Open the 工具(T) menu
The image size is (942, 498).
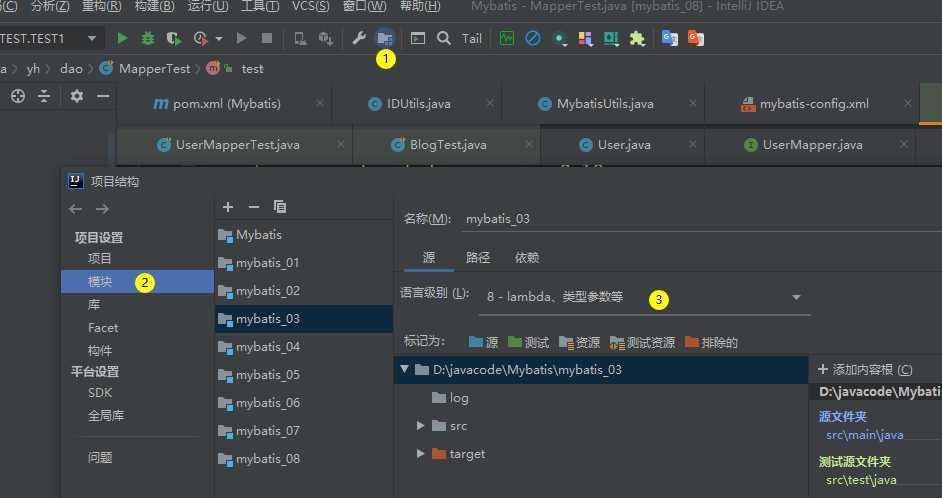pos(260,7)
